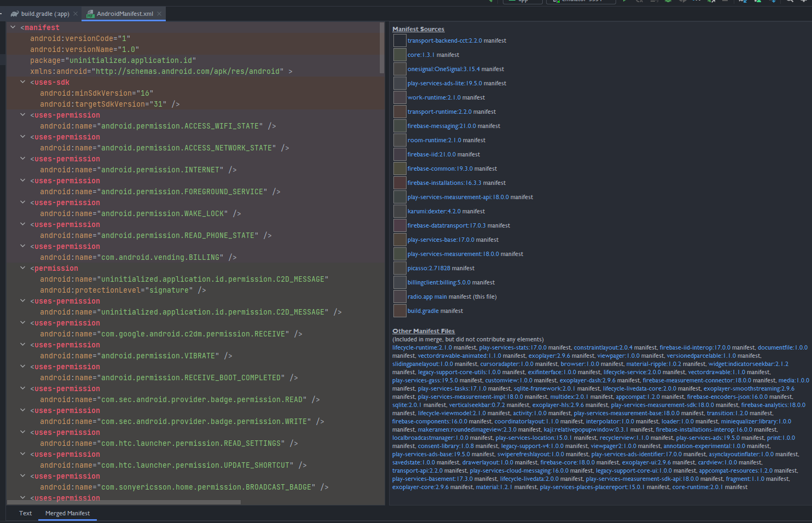Open the billingclient:billing:5.0.0 manifest link
812x523 pixels.
point(439,282)
